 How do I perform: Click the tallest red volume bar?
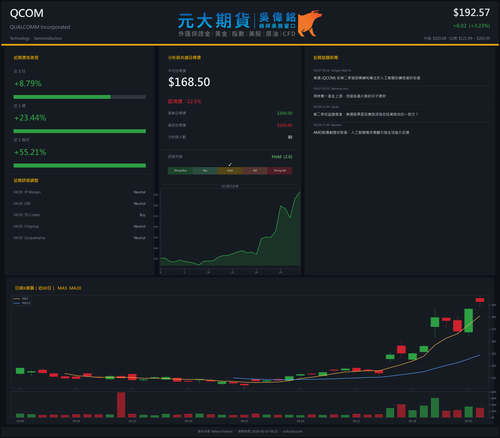click(x=121, y=405)
